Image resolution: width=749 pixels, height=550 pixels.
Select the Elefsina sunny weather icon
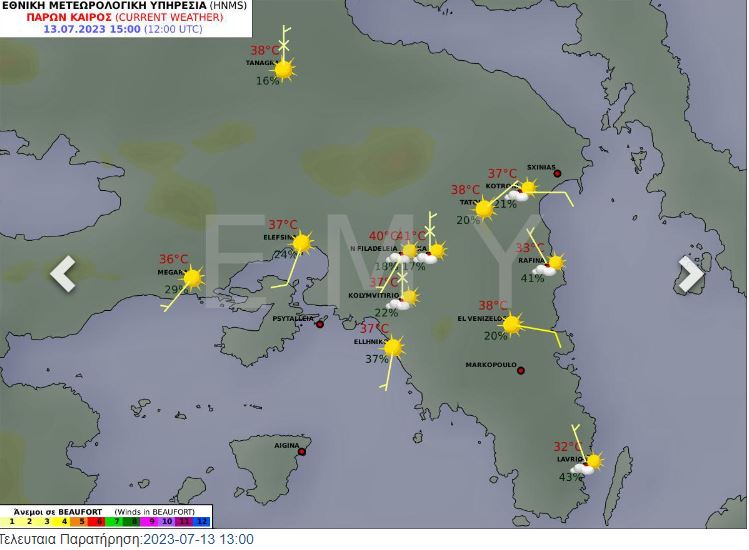click(301, 243)
